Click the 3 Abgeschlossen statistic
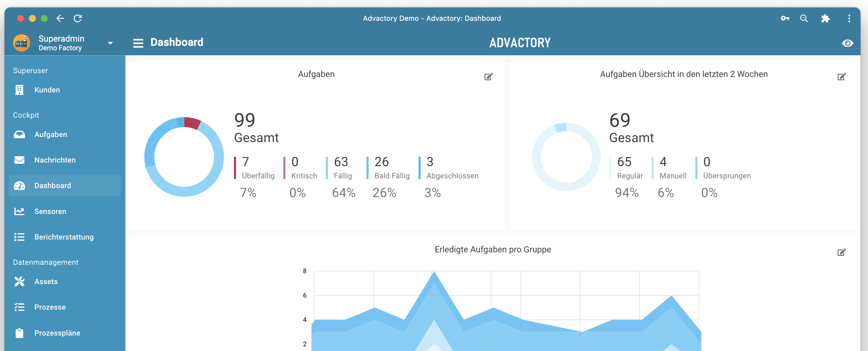Image resolution: width=868 pixels, height=351 pixels. pyautogui.click(x=449, y=168)
